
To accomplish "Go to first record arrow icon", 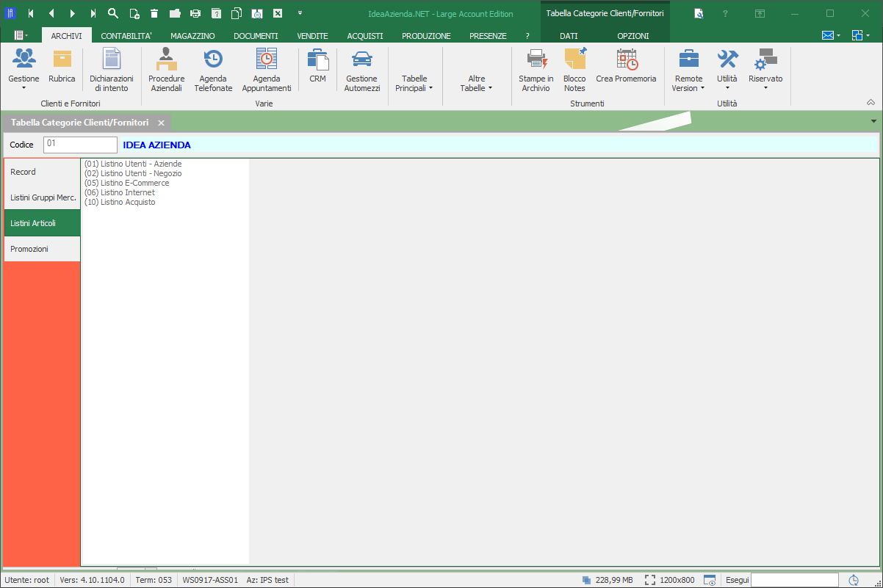I will (31, 13).
